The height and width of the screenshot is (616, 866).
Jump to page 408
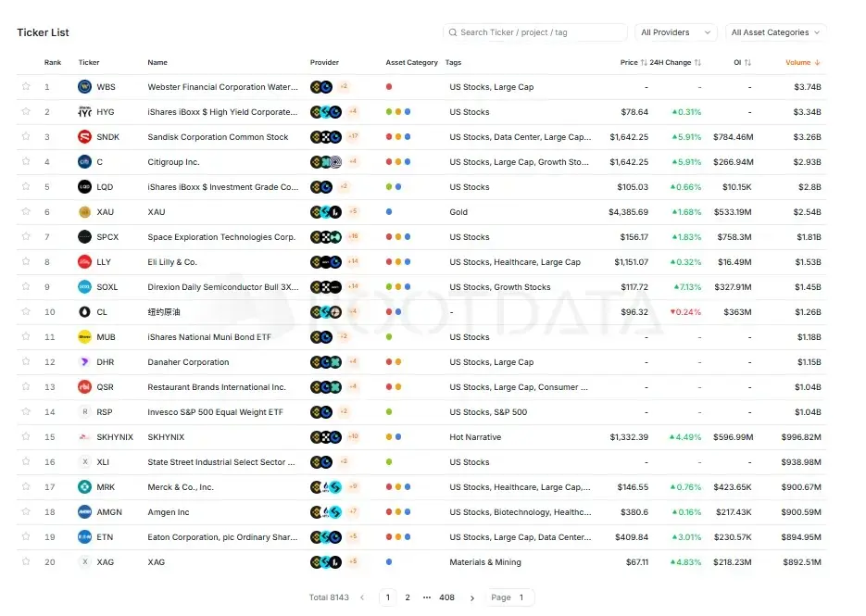click(446, 597)
